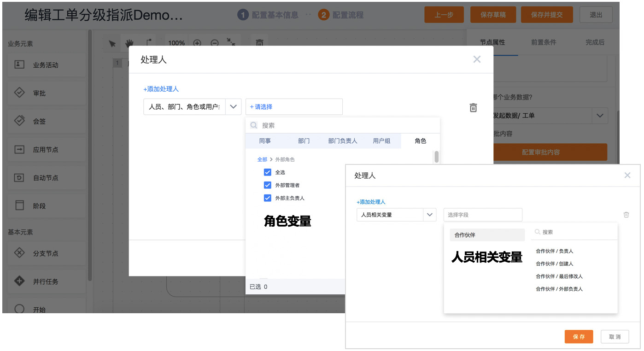Click search magnifier in 人员相关变量 panel

point(537,232)
